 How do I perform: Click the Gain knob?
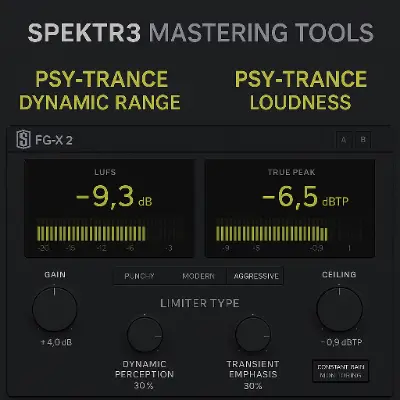[55, 309]
